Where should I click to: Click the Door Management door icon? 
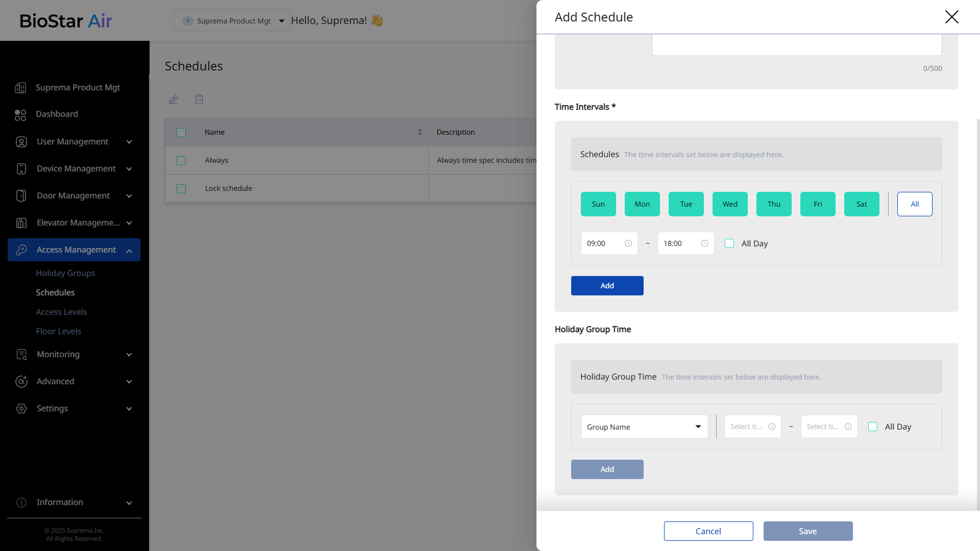tap(21, 196)
